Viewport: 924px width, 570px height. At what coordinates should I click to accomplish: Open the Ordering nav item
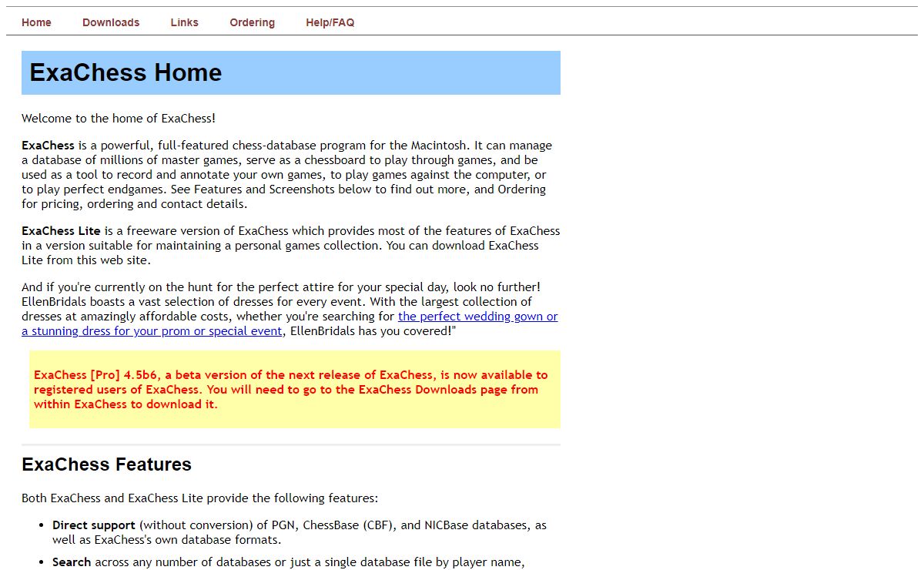click(252, 22)
